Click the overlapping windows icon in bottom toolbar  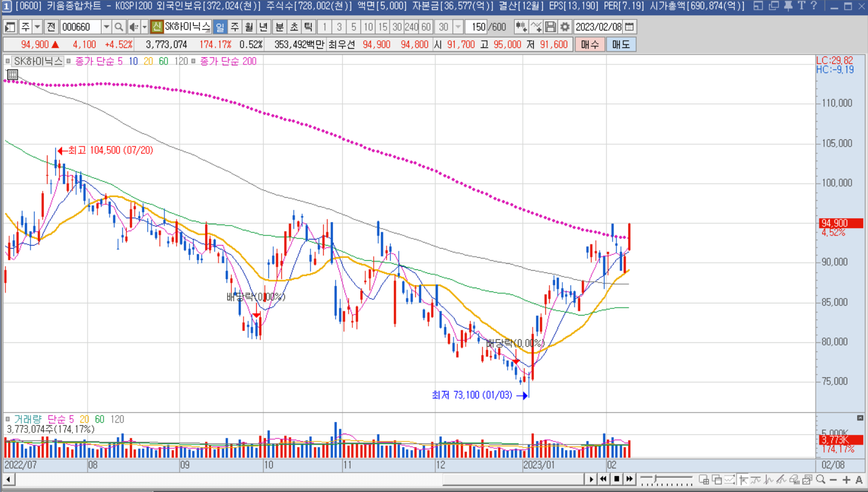point(717,479)
